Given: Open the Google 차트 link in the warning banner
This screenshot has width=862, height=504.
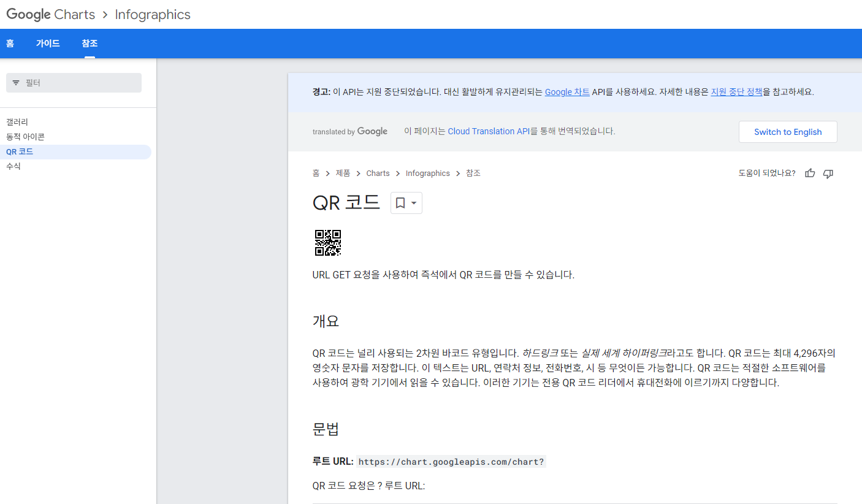Looking at the screenshot, I should click(566, 91).
